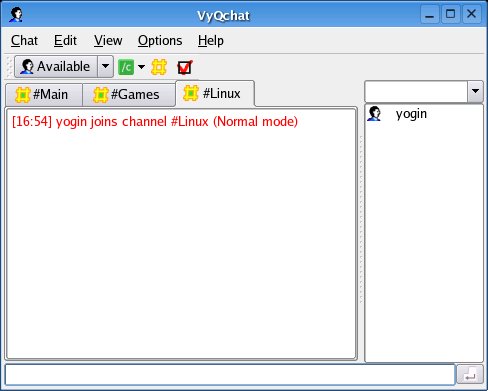488x391 pixels.
Task: Minimize the VyQchat window
Action: 430,14
